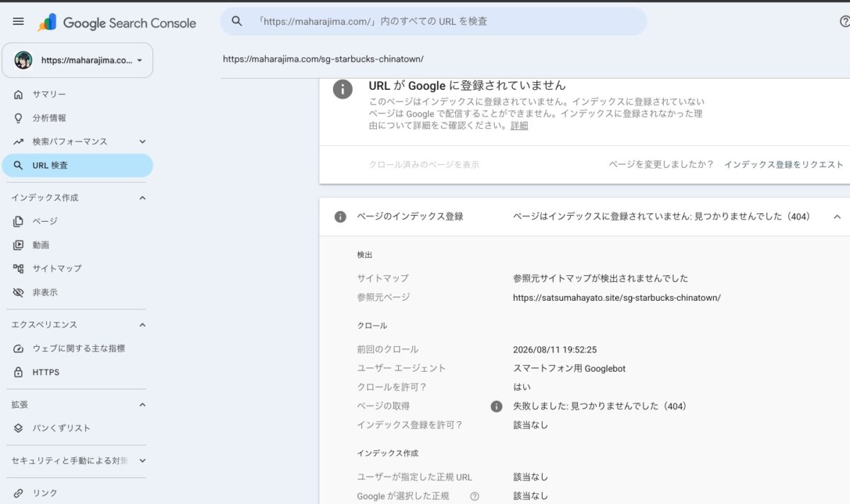
Task: Click the サマリー home icon
Action: pyautogui.click(x=18, y=94)
